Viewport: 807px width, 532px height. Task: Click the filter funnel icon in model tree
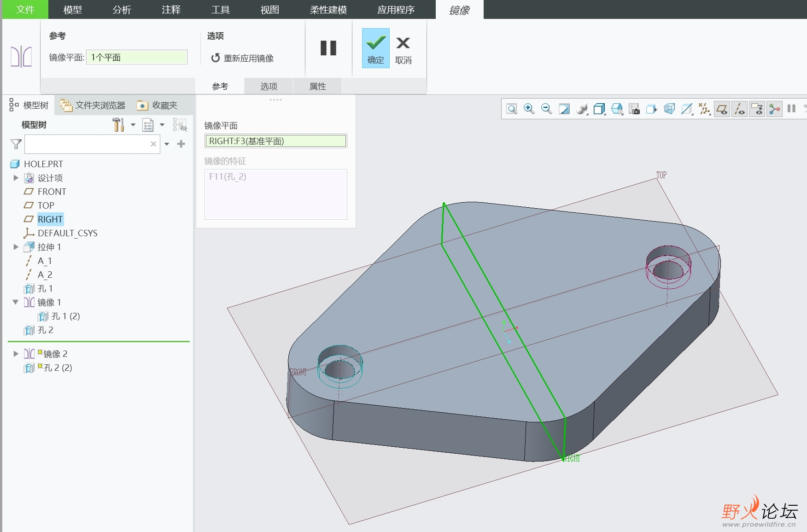pyautogui.click(x=16, y=145)
